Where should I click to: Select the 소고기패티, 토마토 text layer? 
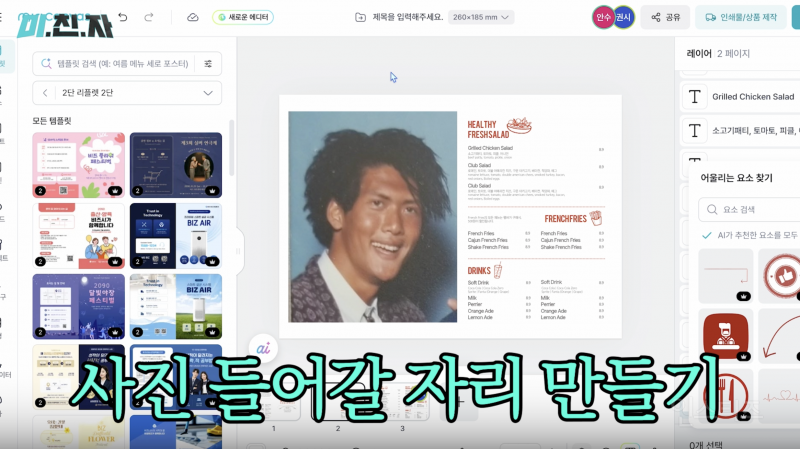click(x=741, y=131)
